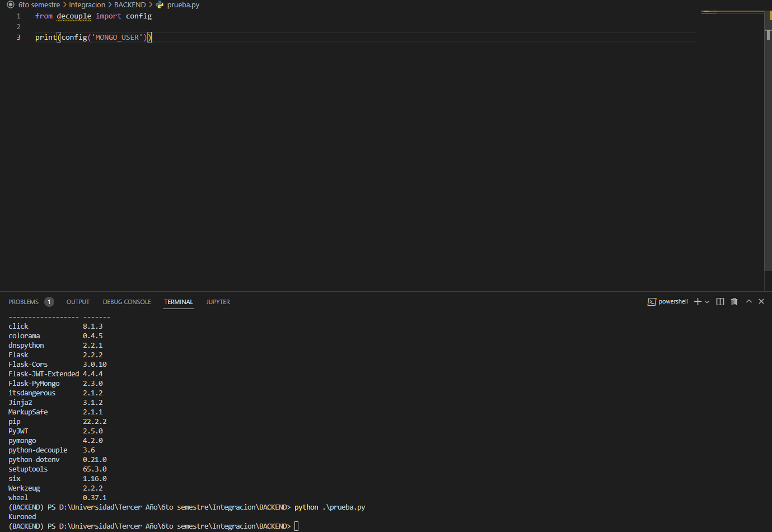Maximize the panel with the up chevron
Viewport: 772px width, 532px height.
[x=749, y=301]
